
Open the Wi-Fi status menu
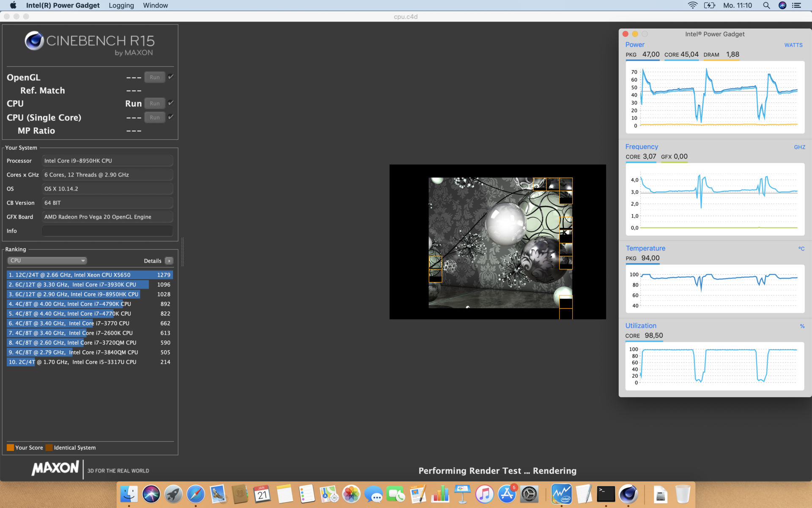692,6
